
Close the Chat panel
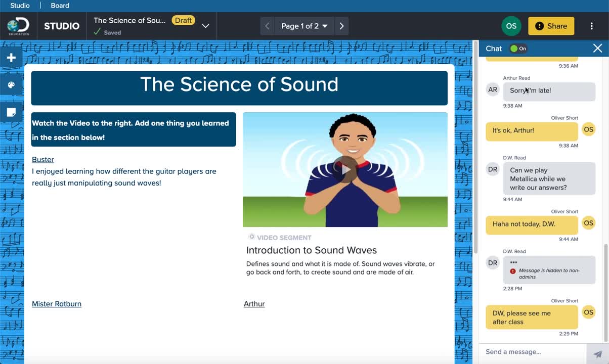coord(597,49)
